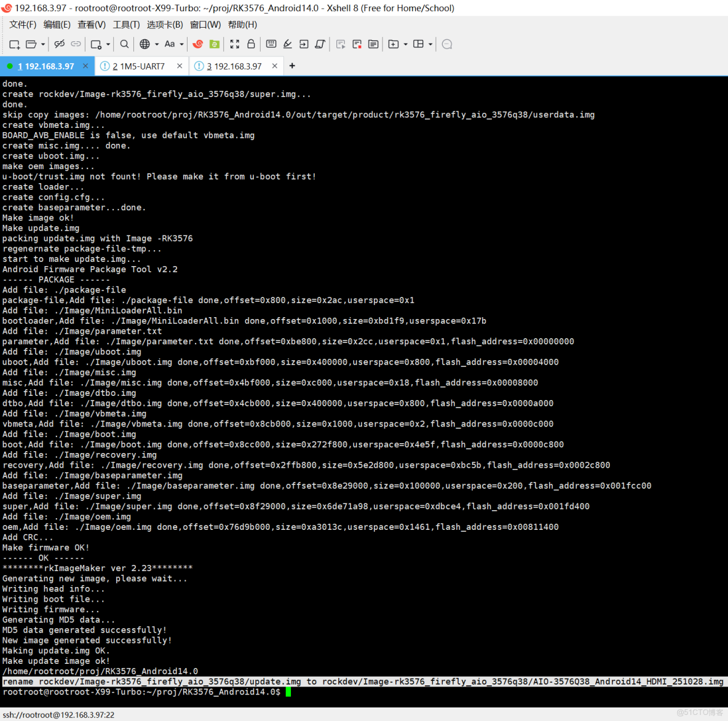The image size is (728, 721).
Task: Click the Disconnect link icon
Action: pyautogui.click(x=59, y=44)
